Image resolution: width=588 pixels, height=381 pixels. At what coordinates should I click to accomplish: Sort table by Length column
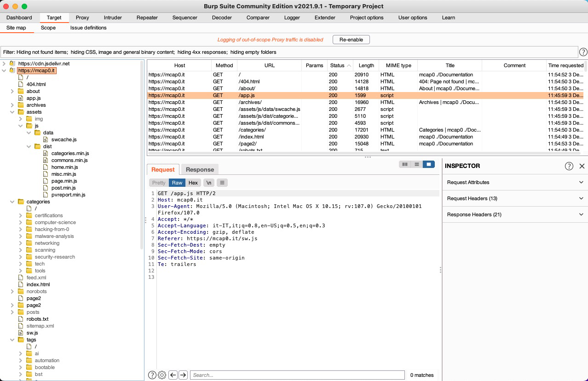click(x=366, y=65)
